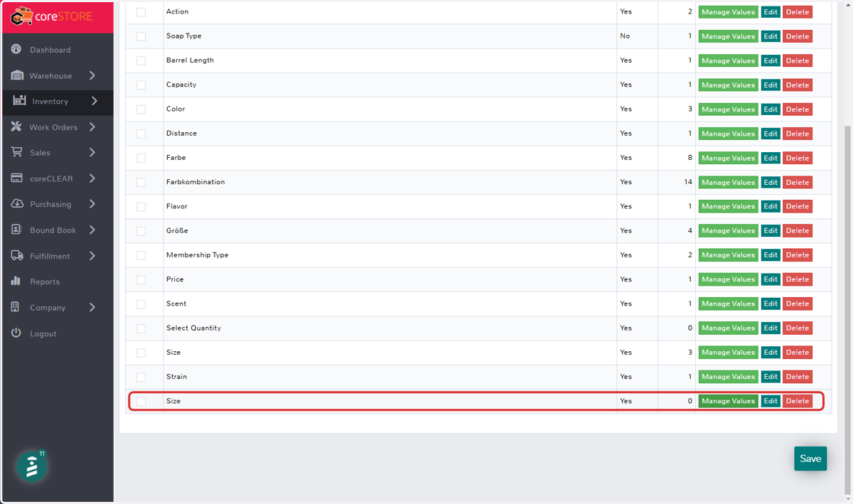Viewport: 853px width, 504px height.
Task: Click the coreSTORE logo
Action: pos(52,16)
